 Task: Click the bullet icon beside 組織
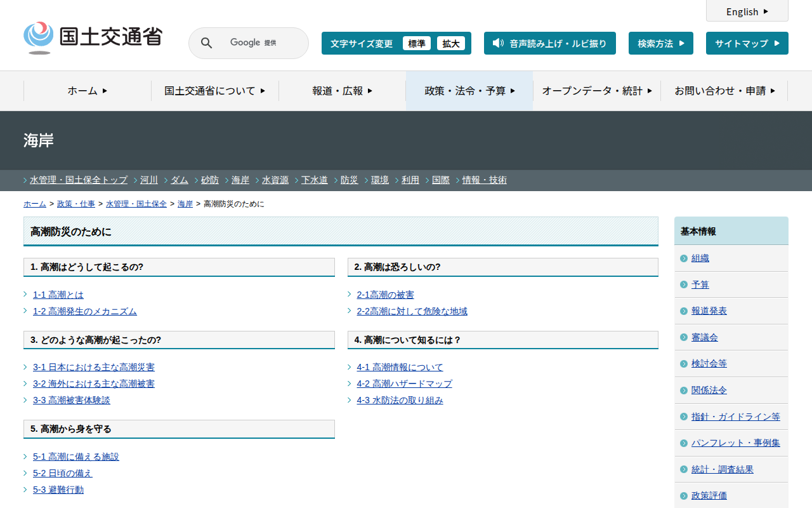[683, 258]
